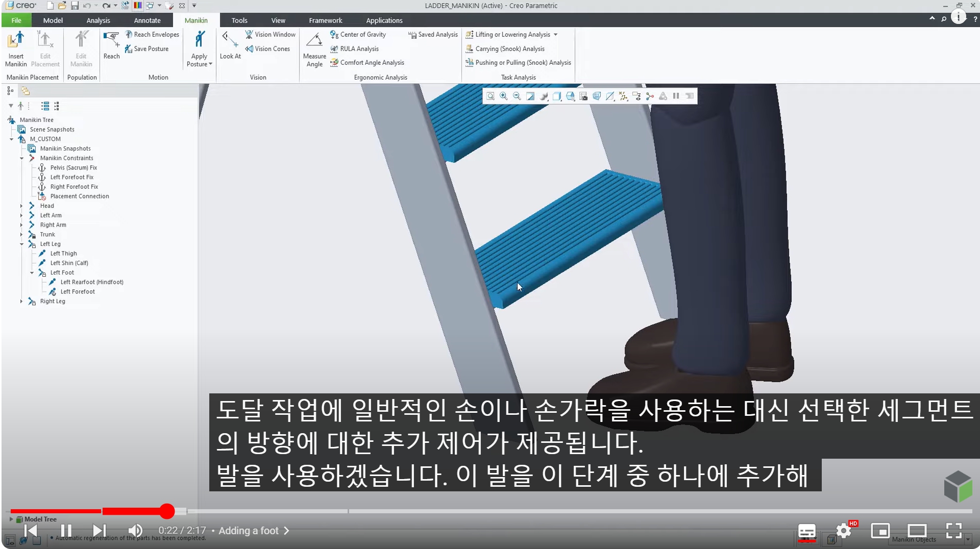Run Center of Gravity analysis
This screenshot has height=549, width=980.
coord(358,34)
